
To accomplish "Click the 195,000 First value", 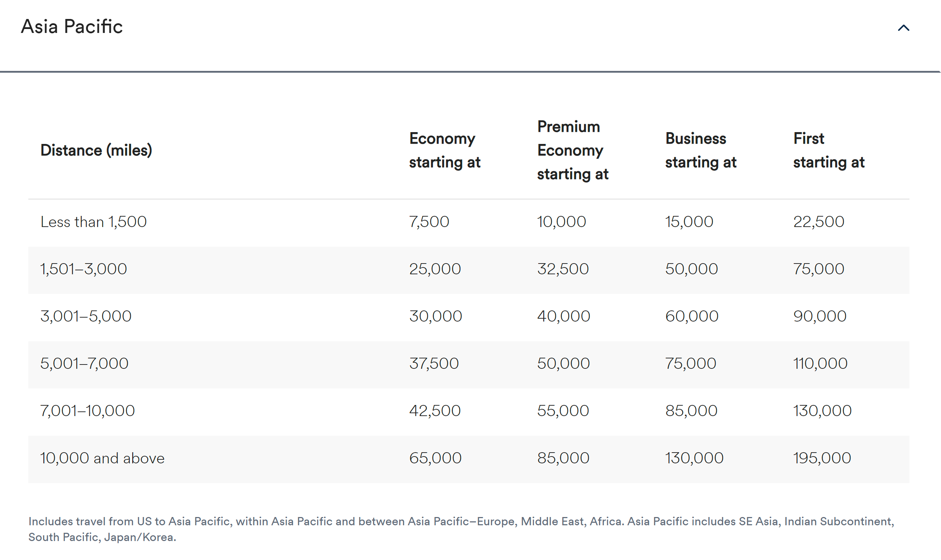I will 822,458.
